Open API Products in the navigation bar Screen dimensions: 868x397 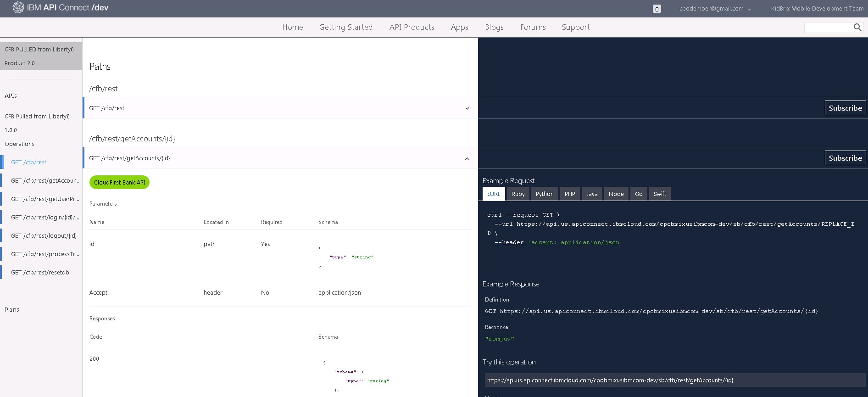[412, 28]
